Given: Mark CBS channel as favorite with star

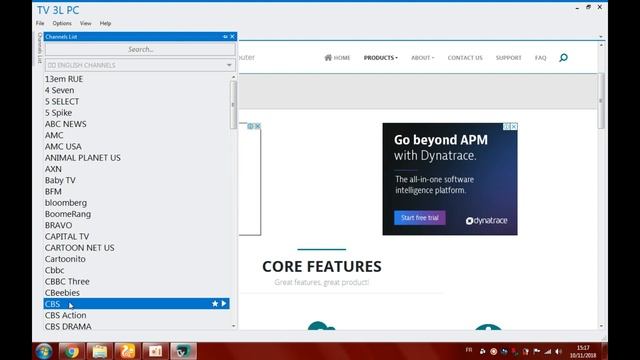Looking at the screenshot, I should 215,304.
